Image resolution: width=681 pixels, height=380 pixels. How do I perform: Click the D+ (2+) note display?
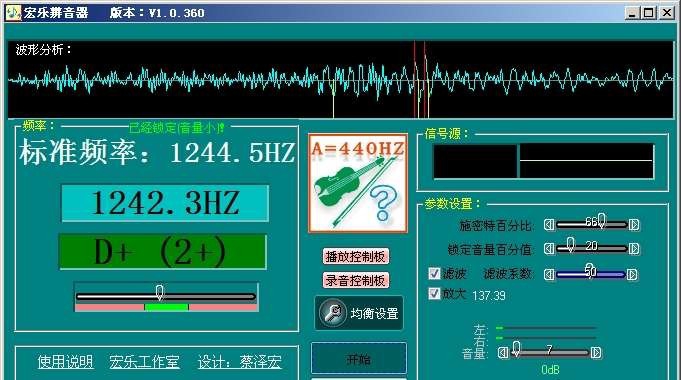(162, 251)
